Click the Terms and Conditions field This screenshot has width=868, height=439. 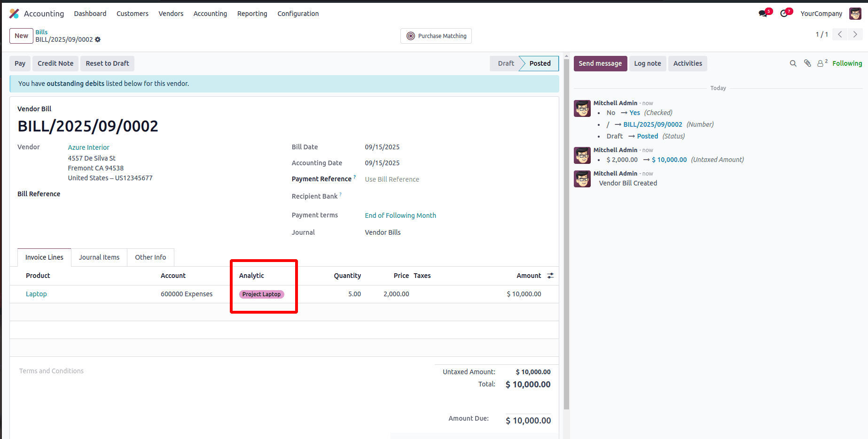coord(51,371)
